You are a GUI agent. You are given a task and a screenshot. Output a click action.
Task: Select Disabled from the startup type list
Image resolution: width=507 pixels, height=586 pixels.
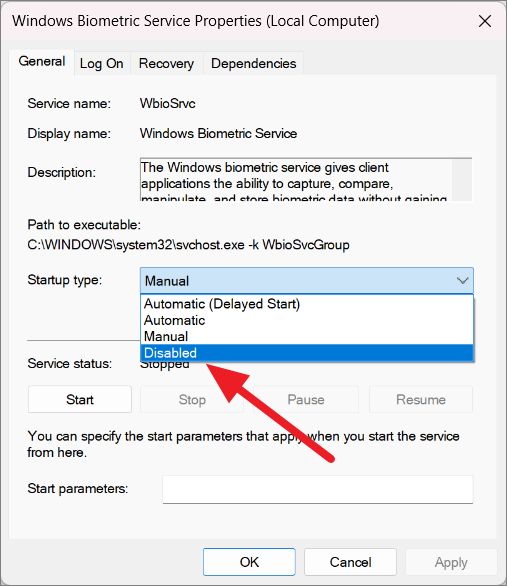click(307, 353)
